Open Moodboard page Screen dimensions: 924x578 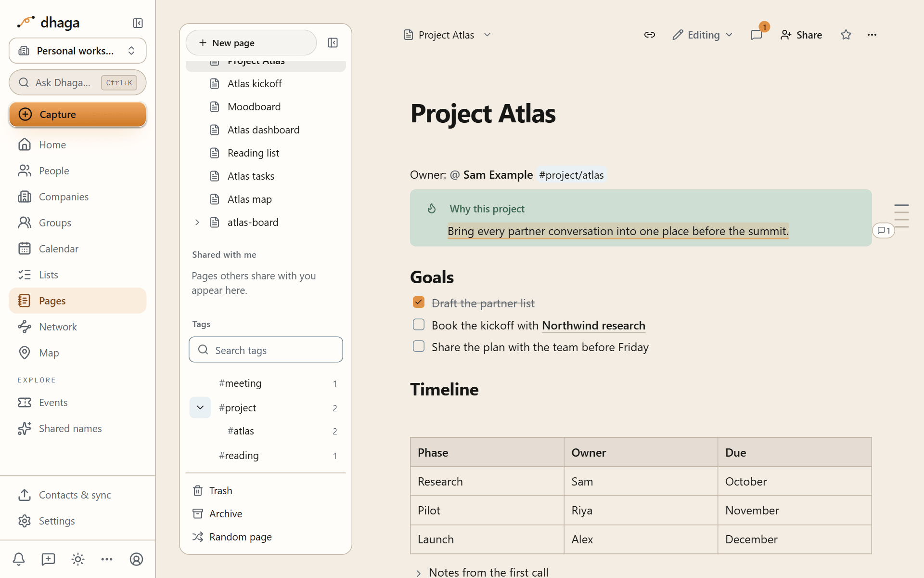click(266, 106)
